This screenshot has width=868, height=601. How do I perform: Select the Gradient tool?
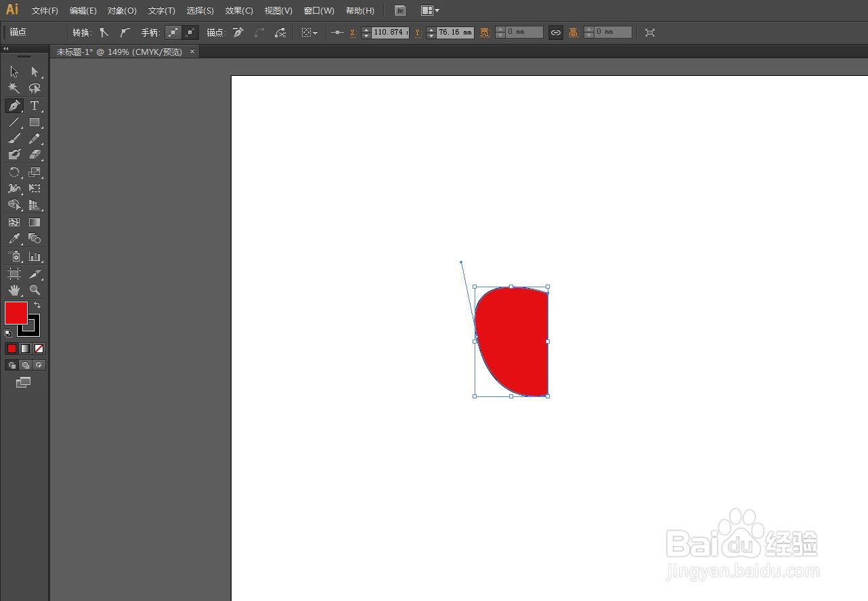[x=35, y=222]
